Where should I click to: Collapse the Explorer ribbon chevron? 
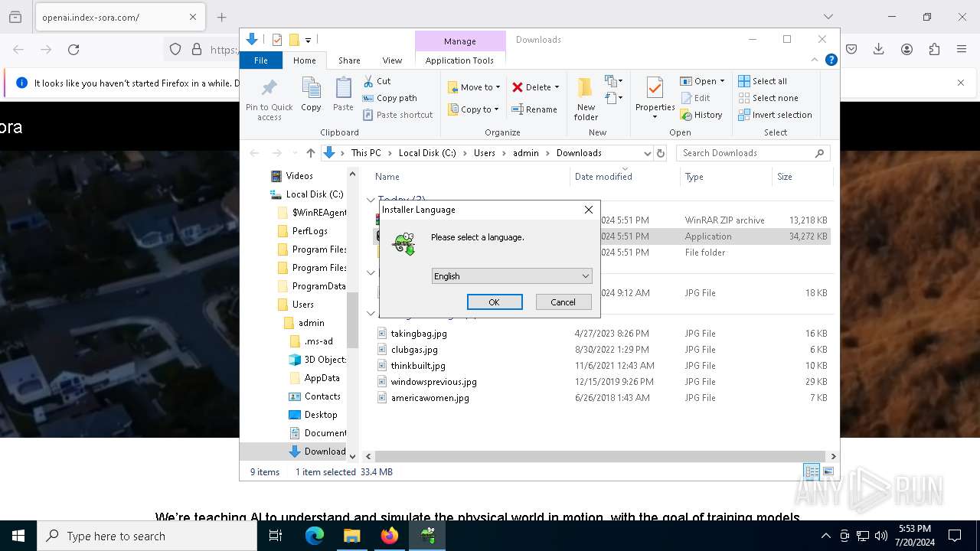[x=815, y=60]
